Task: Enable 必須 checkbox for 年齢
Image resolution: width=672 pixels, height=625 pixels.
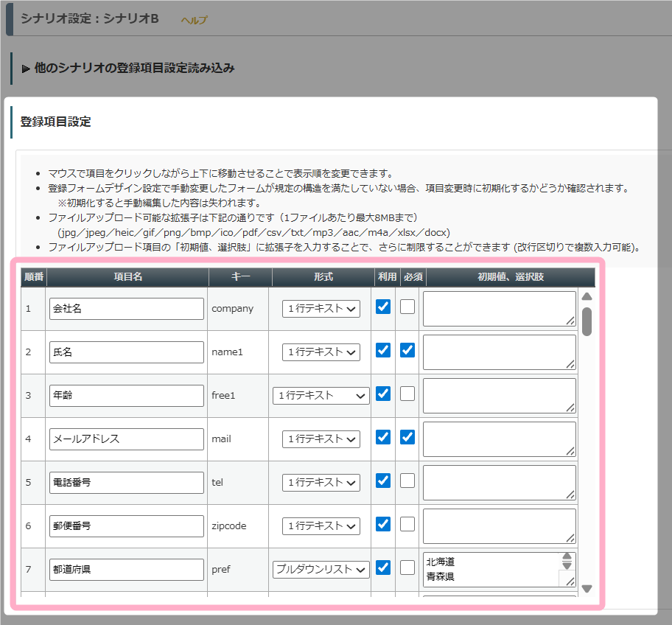Action: coord(407,394)
